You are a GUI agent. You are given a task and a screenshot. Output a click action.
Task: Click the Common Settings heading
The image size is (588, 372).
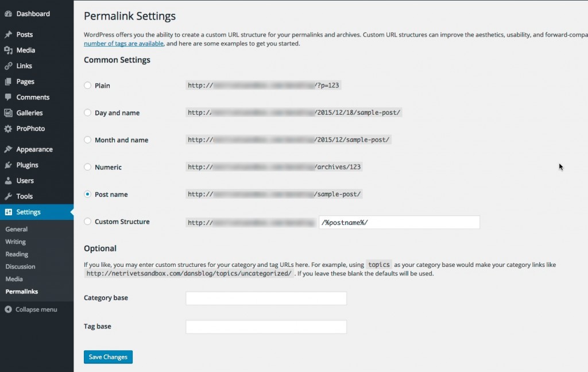(x=117, y=60)
